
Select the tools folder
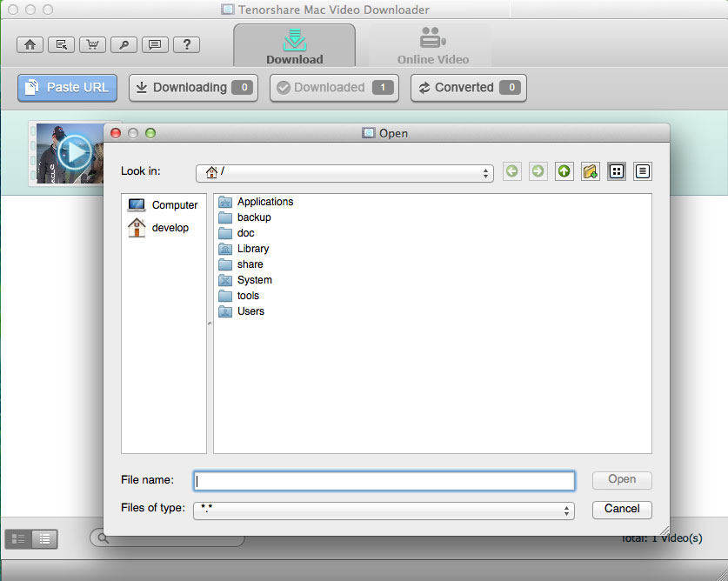click(239, 296)
